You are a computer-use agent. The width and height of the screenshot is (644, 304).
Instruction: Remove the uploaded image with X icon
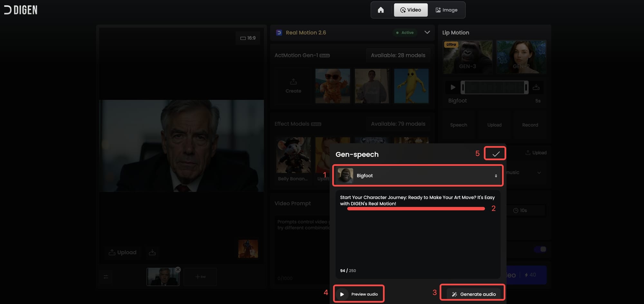[178, 270]
